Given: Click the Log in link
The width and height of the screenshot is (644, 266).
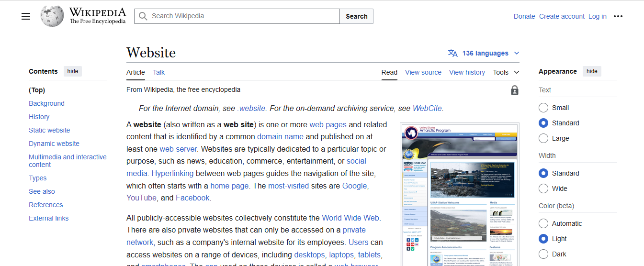Looking at the screenshot, I should click(x=598, y=16).
